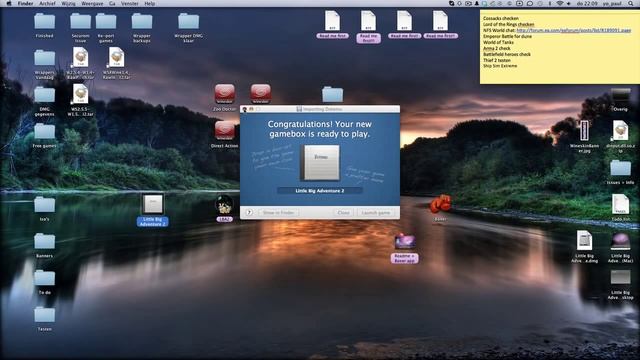Open the Venster menu
Viewport: 640px width, 360px height.
click(130, 3)
